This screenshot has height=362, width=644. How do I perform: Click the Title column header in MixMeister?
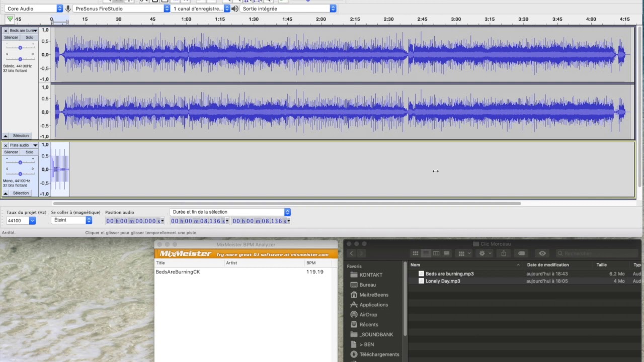[189, 263]
